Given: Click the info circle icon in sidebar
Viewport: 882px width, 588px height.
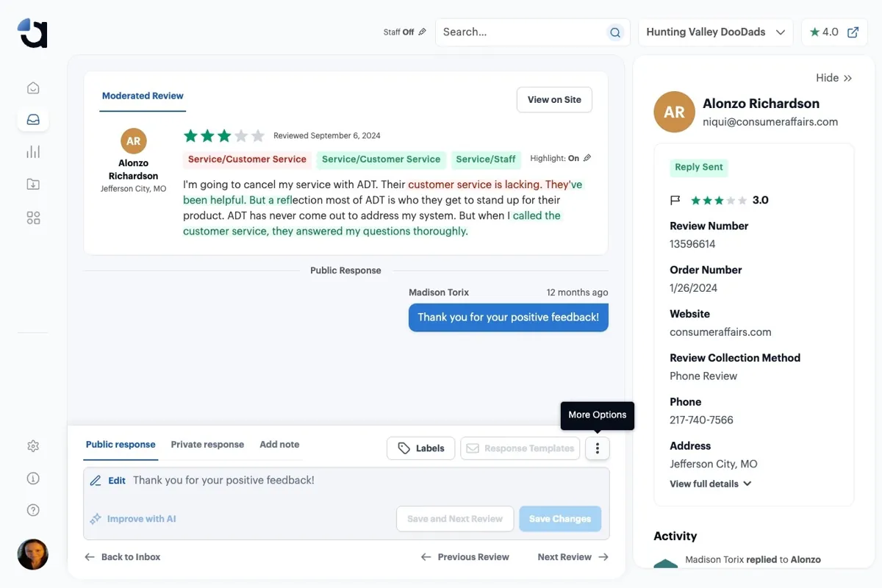Looking at the screenshot, I should (x=33, y=478).
